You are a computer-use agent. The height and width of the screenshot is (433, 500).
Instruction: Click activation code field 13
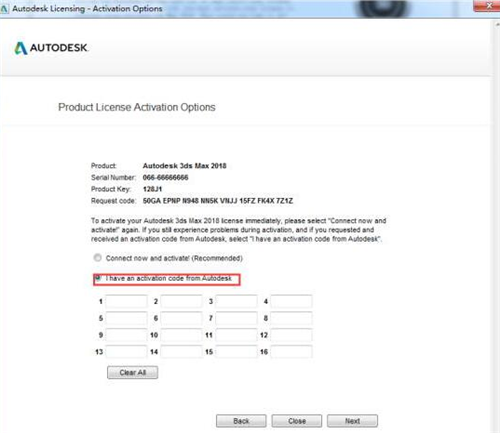coord(126,352)
